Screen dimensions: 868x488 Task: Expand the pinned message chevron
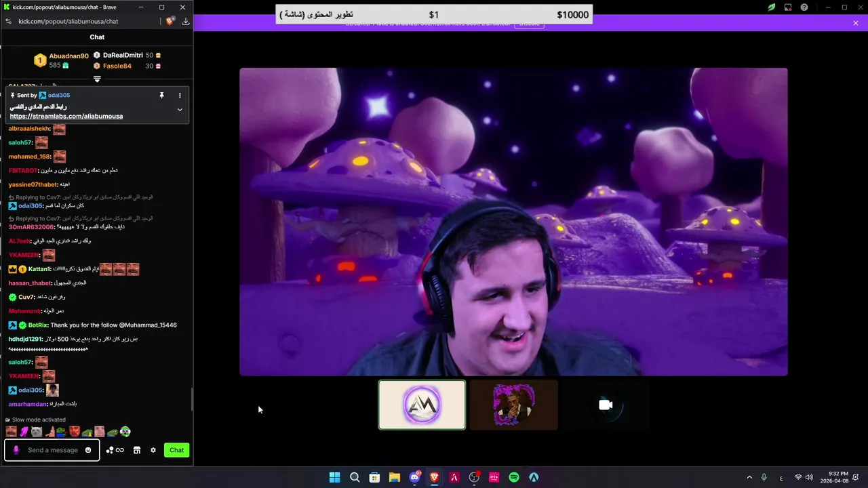[180, 109]
